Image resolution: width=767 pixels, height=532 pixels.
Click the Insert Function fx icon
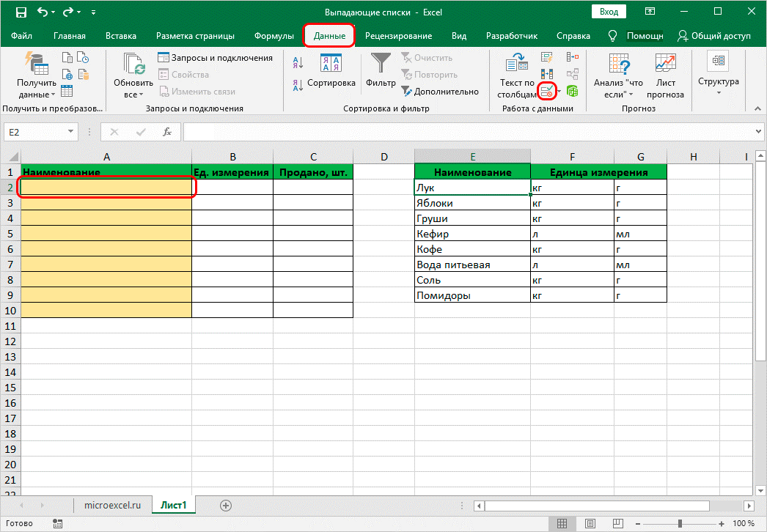[x=167, y=132]
